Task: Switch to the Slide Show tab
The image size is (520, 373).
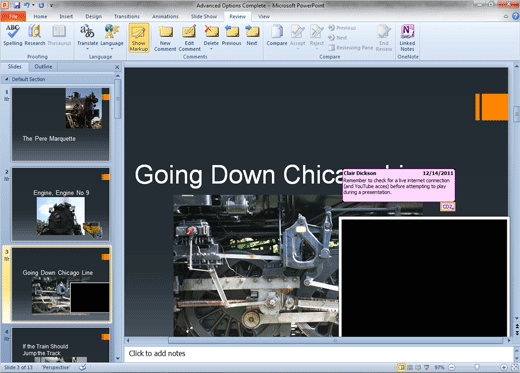Action: (204, 16)
